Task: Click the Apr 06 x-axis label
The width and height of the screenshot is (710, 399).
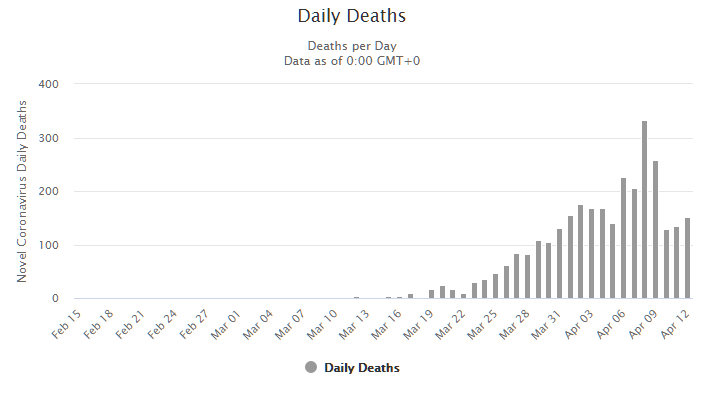Action: (x=611, y=324)
